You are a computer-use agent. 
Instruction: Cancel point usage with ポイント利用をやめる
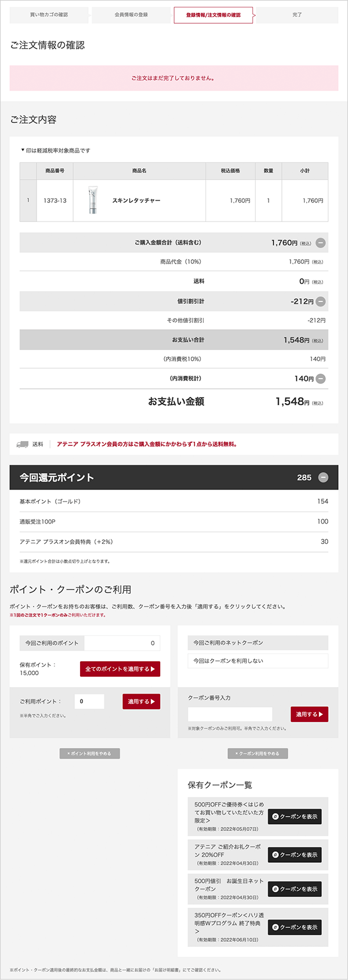click(x=89, y=753)
